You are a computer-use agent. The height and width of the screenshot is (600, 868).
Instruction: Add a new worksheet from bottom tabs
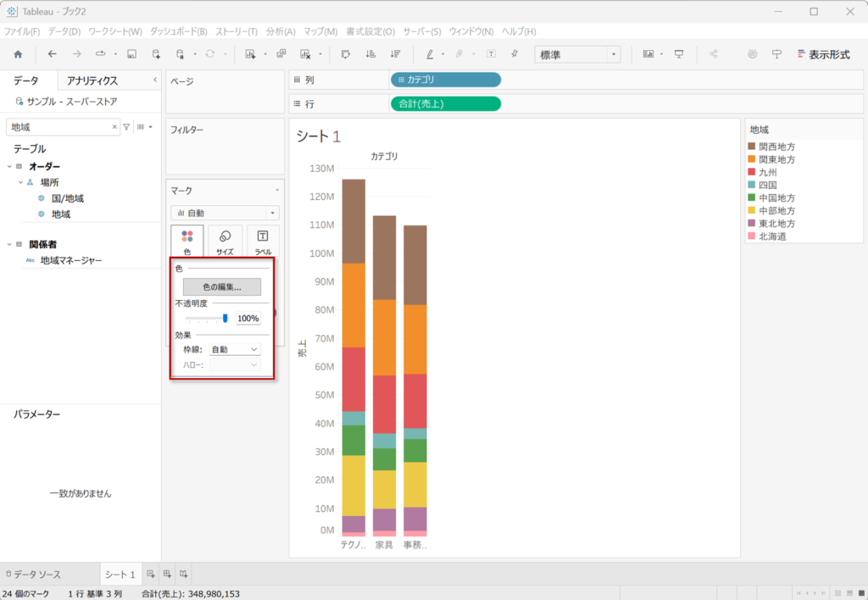[151, 575]
